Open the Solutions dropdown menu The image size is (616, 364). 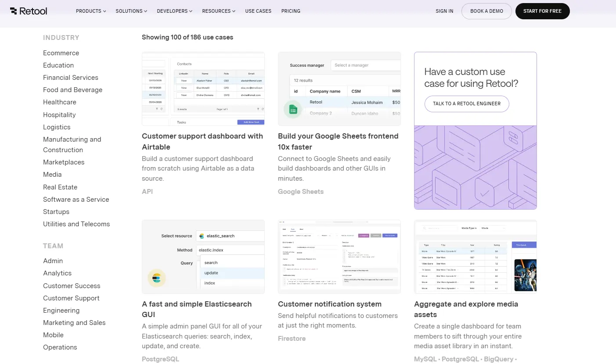pos(131,11)
